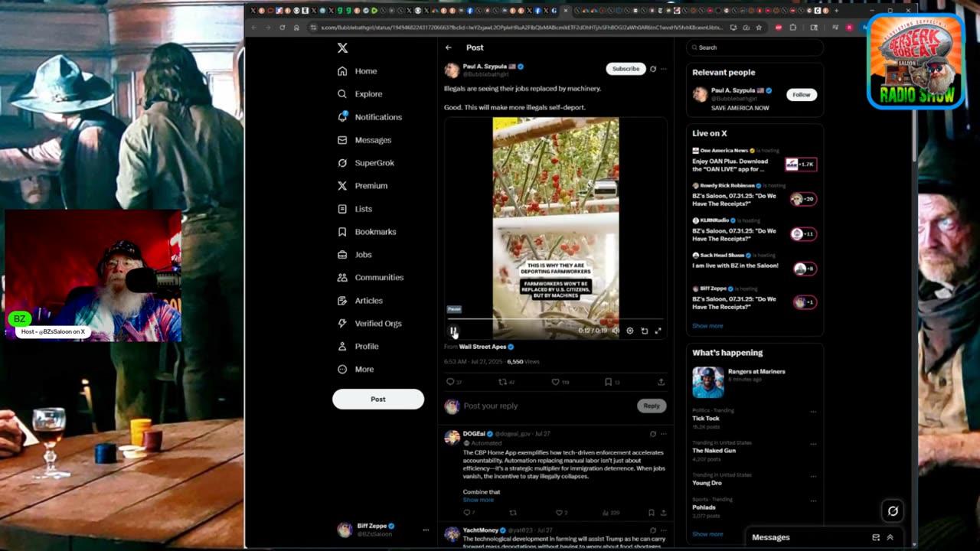The image size is (980, 551).
Task: Click the Bookmarks icon in the sidebar
Action: click(x=342, y=232)
